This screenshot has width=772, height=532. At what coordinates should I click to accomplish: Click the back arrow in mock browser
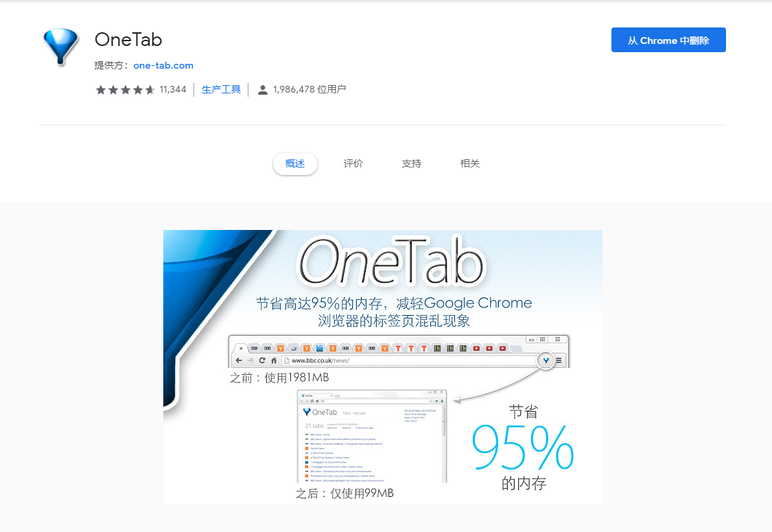239,360
